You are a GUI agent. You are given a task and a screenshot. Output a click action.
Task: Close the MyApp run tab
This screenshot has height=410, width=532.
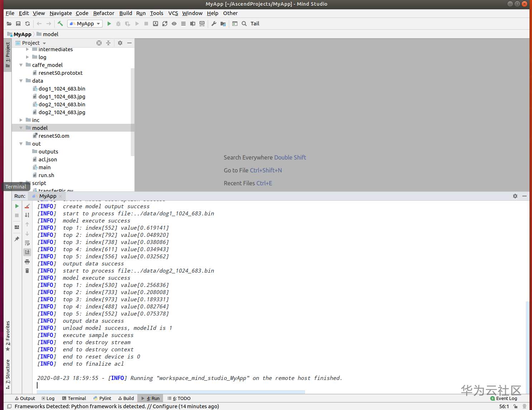pyautogui.click(x=60, y=196)
